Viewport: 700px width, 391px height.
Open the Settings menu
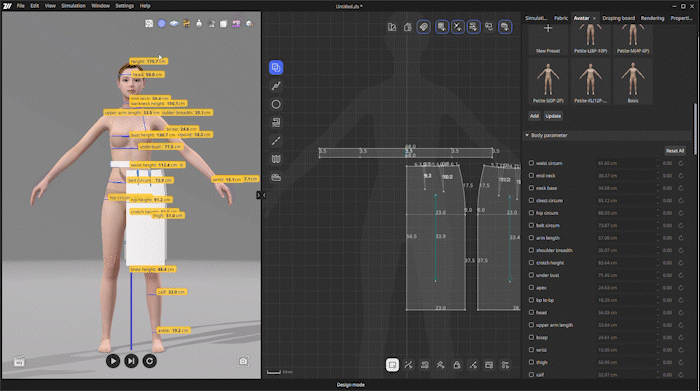(125, 6)
